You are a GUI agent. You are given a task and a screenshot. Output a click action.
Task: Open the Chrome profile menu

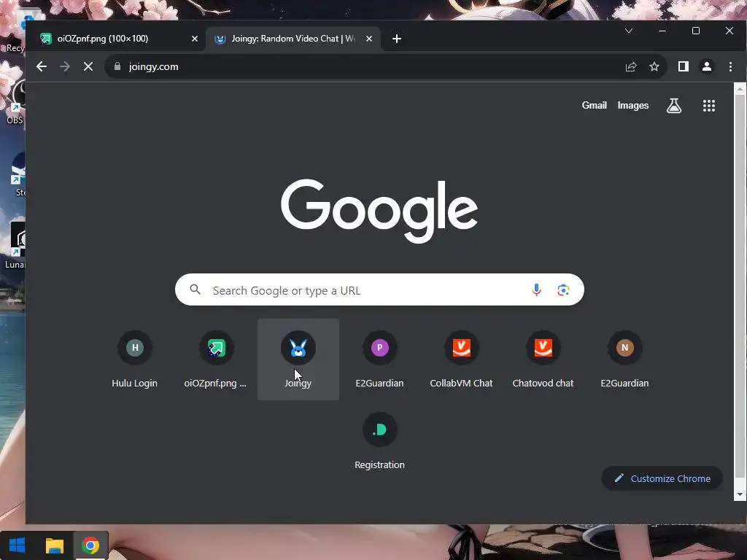point(706,66)
